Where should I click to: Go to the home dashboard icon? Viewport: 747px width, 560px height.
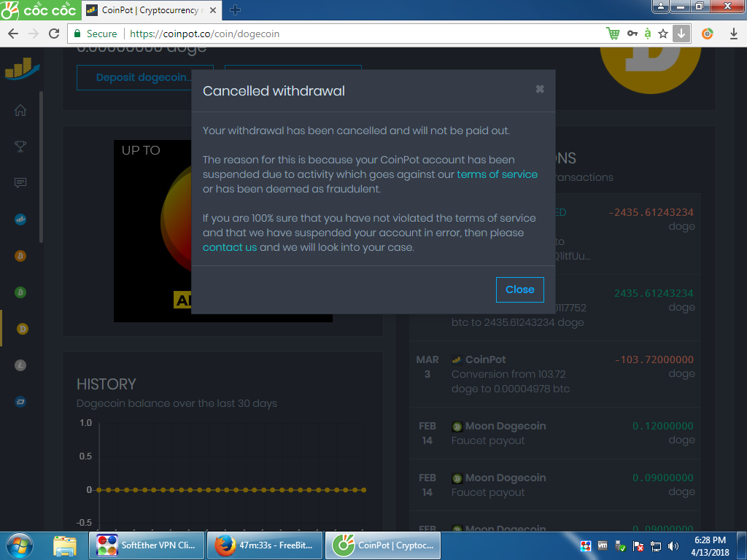tap(20, 110)
